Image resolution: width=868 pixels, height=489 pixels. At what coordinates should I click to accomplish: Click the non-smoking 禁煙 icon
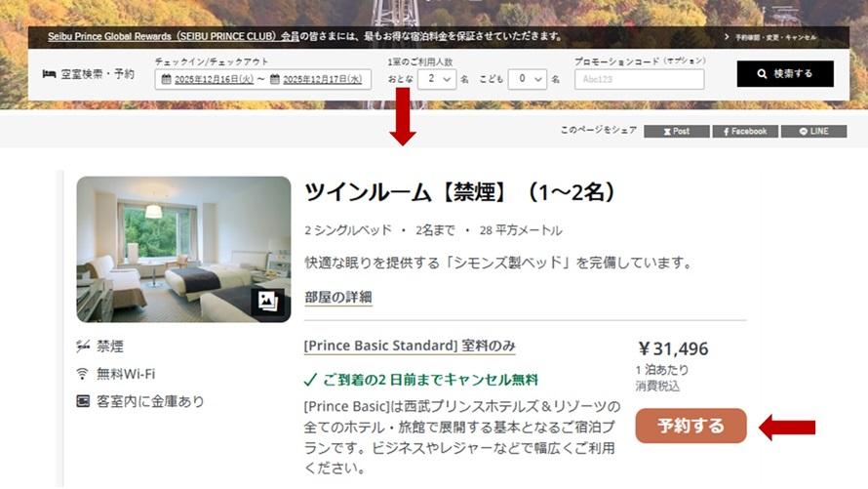click(83, 346)
